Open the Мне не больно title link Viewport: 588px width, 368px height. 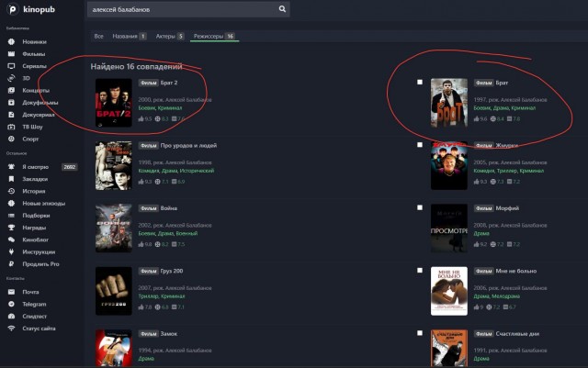[x=516, y=271]
